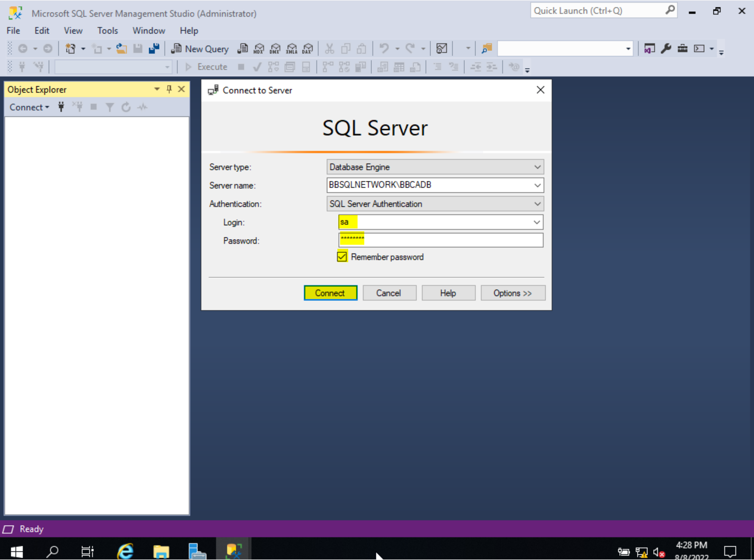Open Internet Explorer from taskbar

tap(125, 551)
